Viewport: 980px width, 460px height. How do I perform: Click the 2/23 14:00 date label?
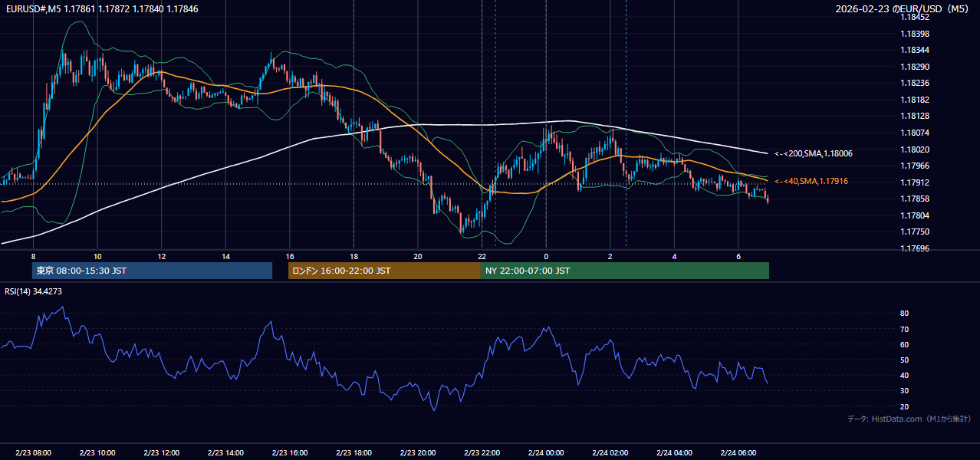point(225,453)
